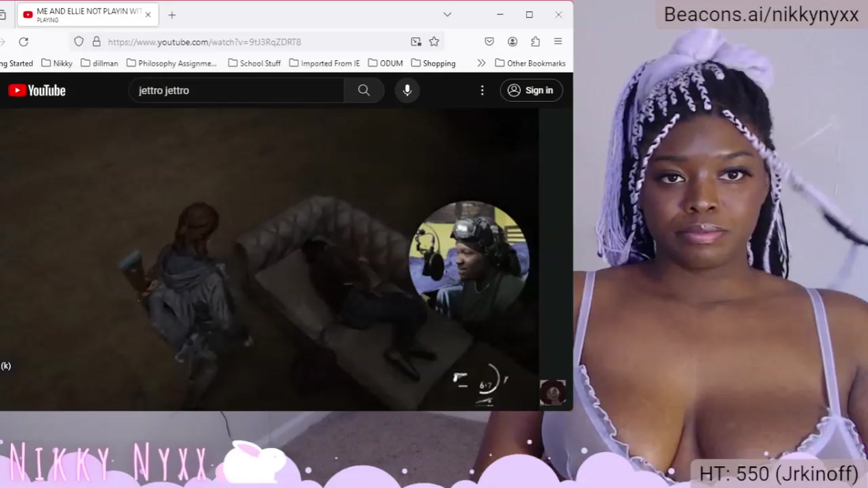Show more bookmarks with the chevron
868x488 pixels.
coord(481,63)
